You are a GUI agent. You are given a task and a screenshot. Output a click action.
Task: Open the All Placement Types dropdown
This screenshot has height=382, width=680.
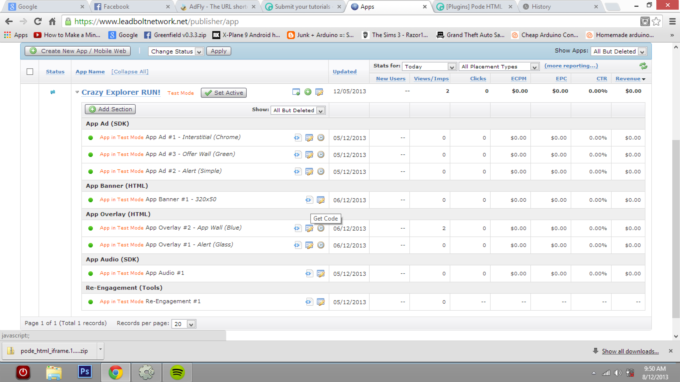click(x=499, y=66)
